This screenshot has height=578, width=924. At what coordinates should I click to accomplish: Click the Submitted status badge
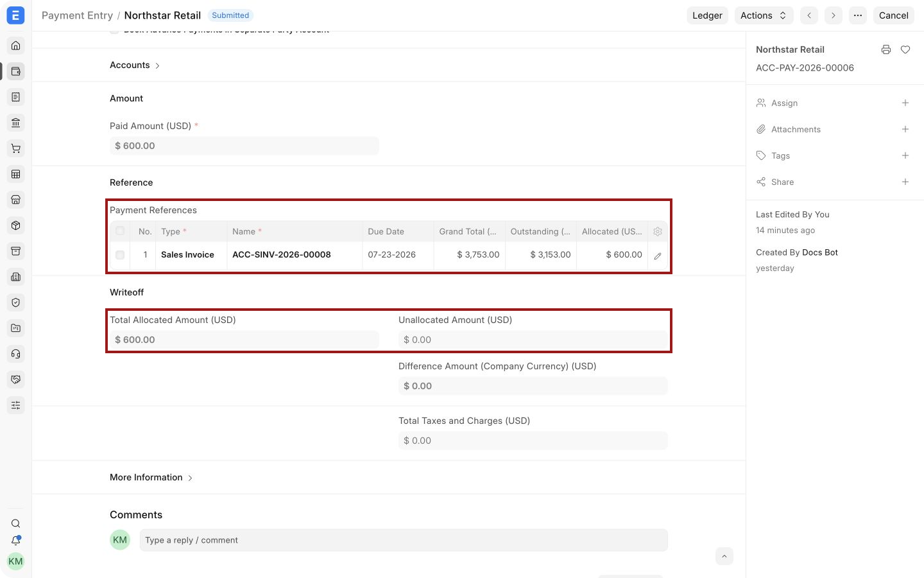pos(230,15)
